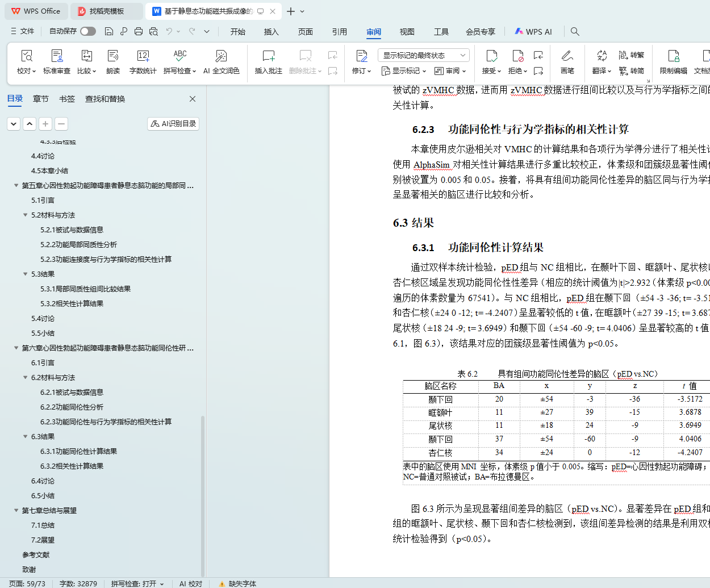The image size is (710, 588).
Task: Click the outline panel vertical scrollbar
Action: 203,495
